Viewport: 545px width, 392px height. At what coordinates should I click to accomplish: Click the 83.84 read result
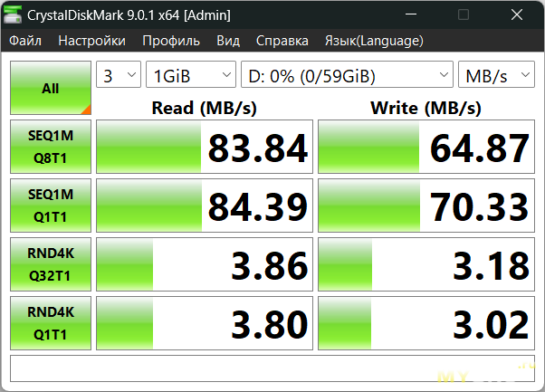(x=205, y=147)
